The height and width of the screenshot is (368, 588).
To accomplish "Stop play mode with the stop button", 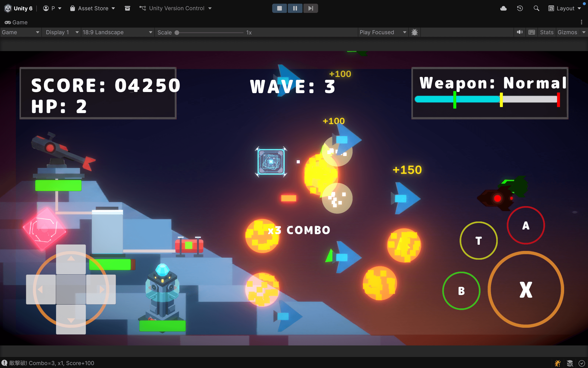I will click(x=280, y=8).
